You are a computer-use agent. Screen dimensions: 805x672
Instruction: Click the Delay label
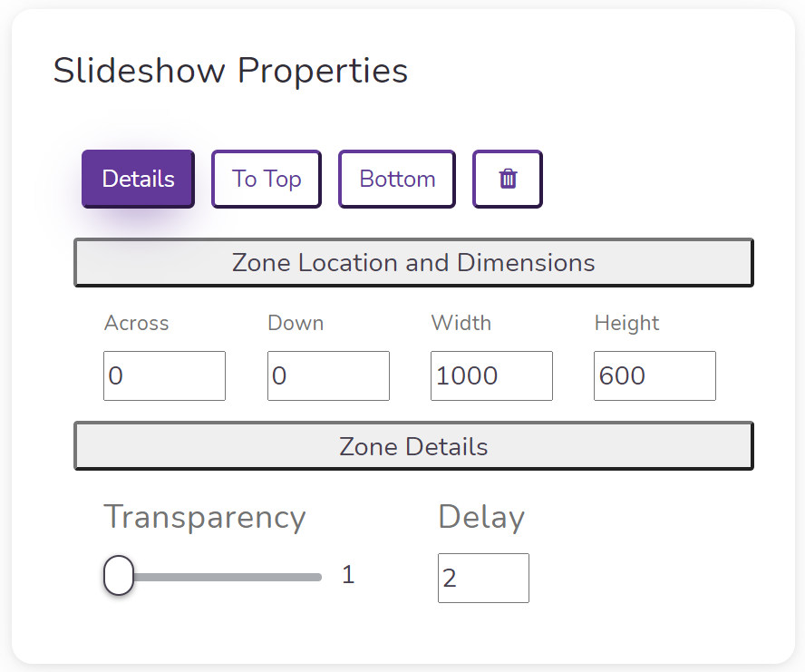pyautogui.click(x=481, y=517)
